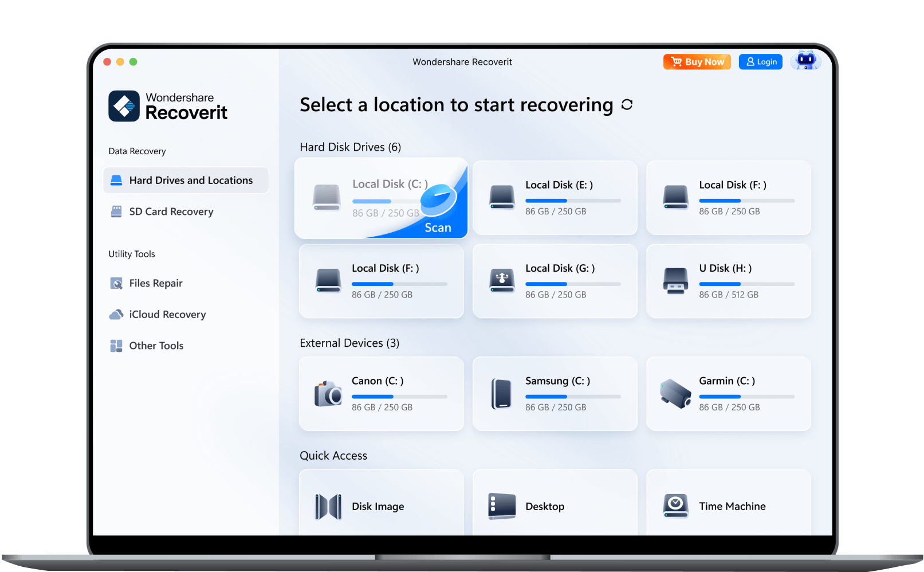Open Hard Drives and Locations section
This screenshot has width=924, height=572.
(186, 180)
